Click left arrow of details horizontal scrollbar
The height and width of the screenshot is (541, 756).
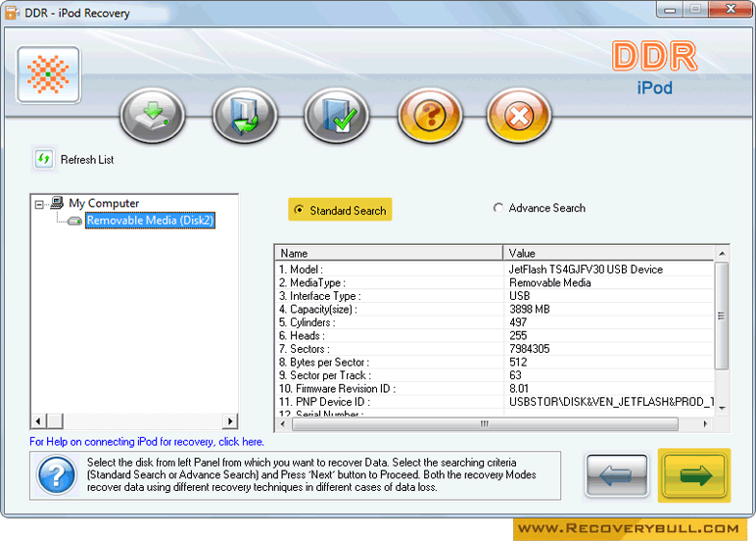coord(283,424)
